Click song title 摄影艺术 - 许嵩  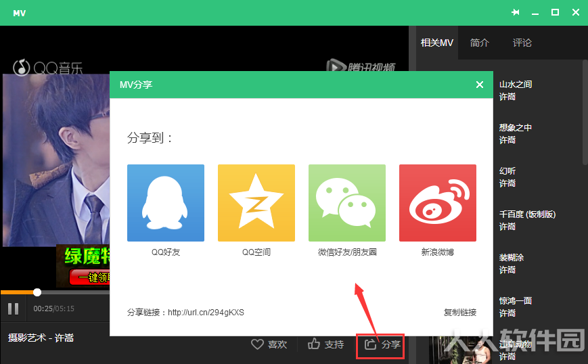pos(41,338)
